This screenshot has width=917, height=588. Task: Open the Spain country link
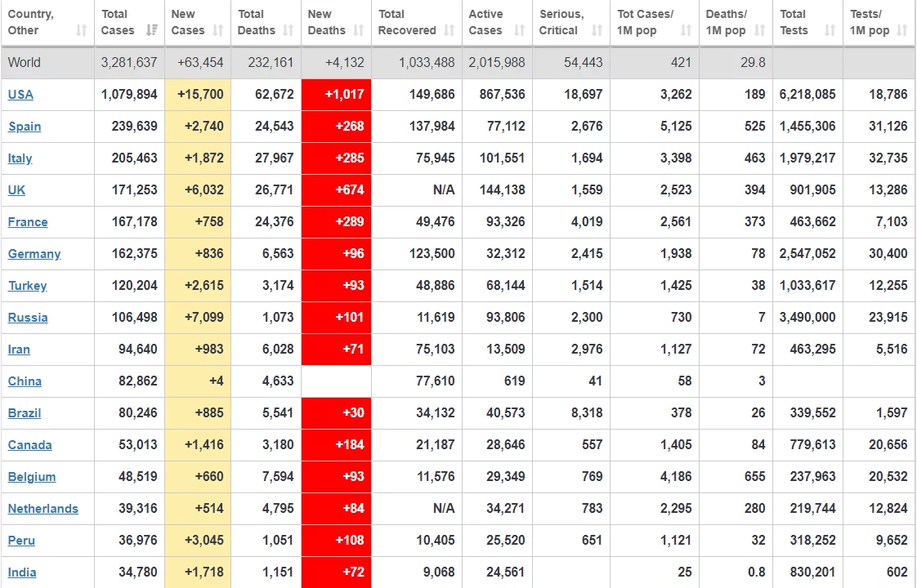(25, 127)
